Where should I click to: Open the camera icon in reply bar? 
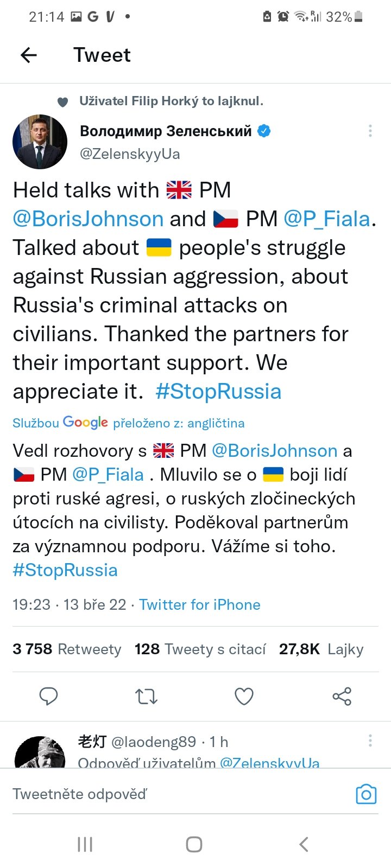coord(366,794)
